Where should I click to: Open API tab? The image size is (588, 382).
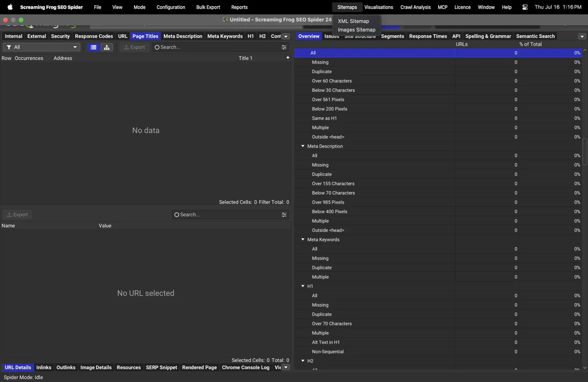click(x=456, y=36)
